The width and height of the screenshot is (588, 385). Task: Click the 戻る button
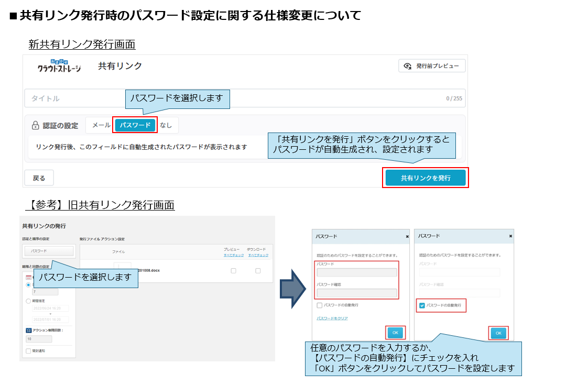pyautogui.click(x=39, y=178)
